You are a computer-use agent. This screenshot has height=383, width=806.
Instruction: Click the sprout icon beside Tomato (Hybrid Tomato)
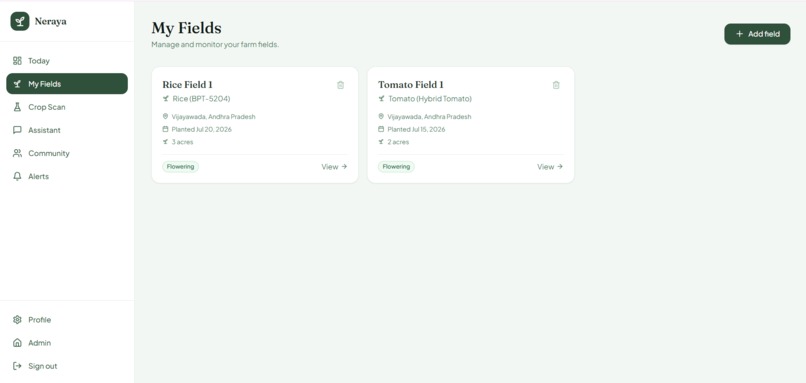[x=381, y=98]
